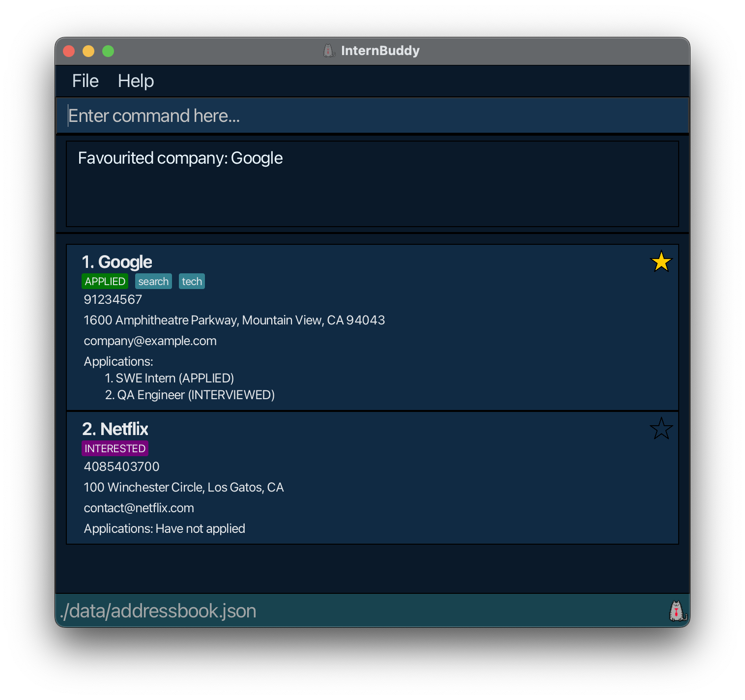Unfavourite Google via the gold star
This screenshot has width=745, height=700.
[661, 262]
